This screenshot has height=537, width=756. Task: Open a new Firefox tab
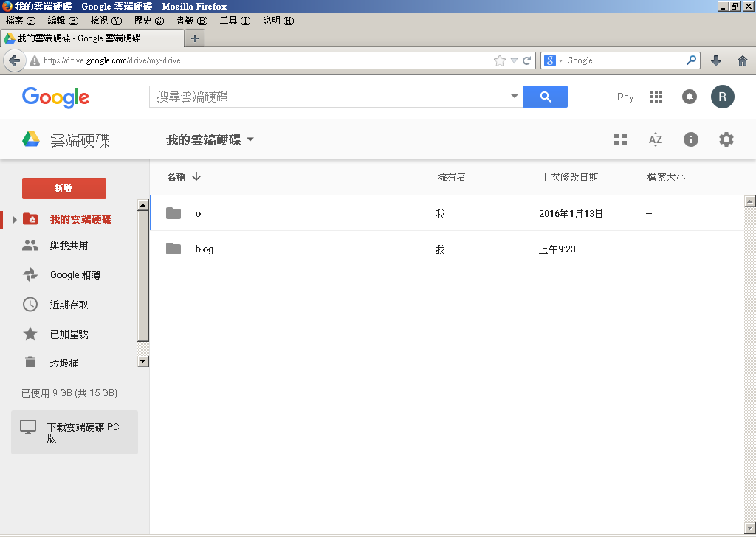[195, 38]
